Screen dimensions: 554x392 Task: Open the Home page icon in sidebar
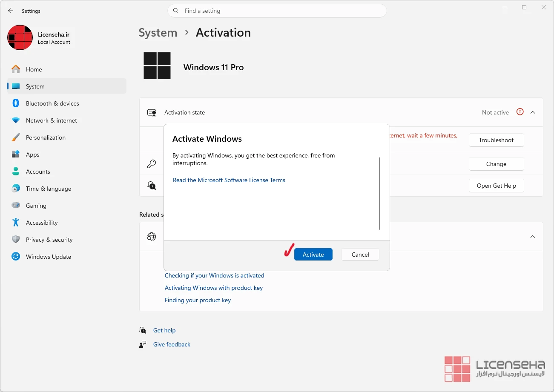click(16, 69)
